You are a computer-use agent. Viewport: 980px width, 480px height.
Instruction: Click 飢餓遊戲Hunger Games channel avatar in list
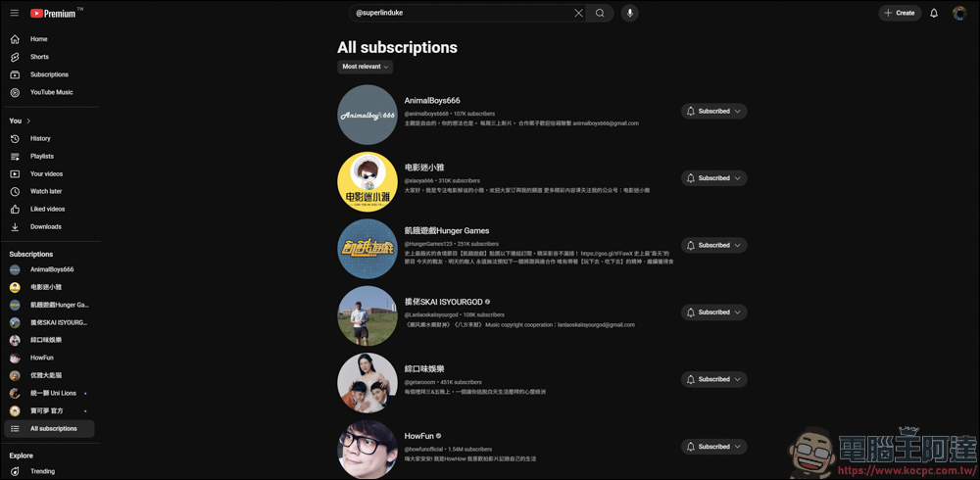click(x=367, y=249)
